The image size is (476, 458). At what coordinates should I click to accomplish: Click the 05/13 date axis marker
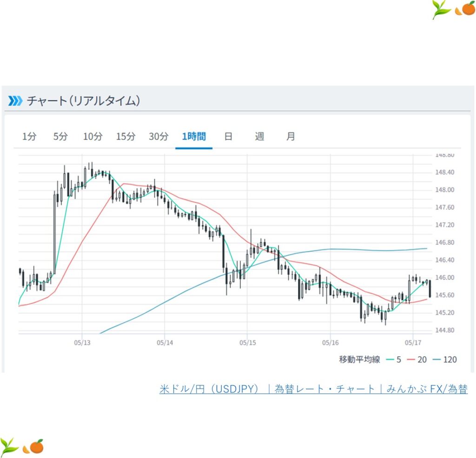click(82, 343)
